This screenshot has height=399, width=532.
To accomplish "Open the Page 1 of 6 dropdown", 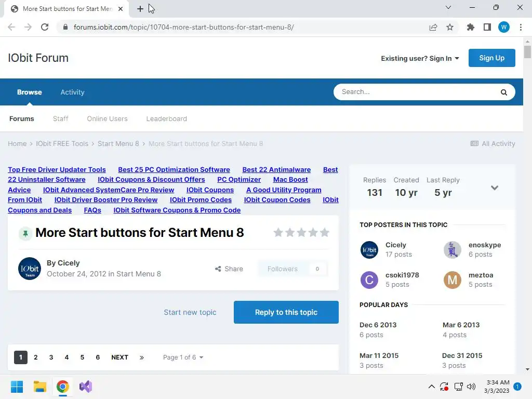I will click(x=183, y=357).
